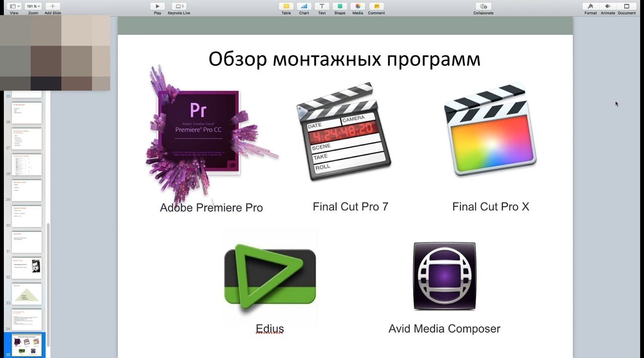
Task: Select slide 28 thumbnail in navigator
Action: point(27,165)
